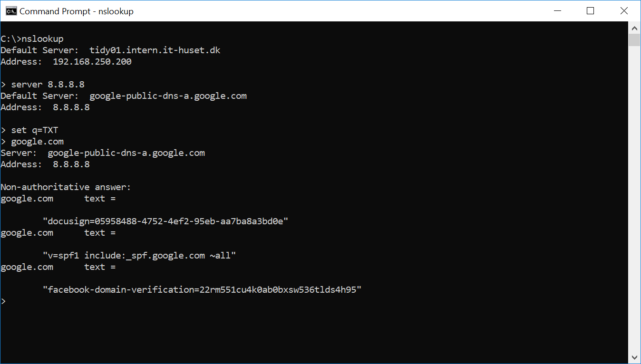Click the server 8.8.8.8 command line

pos(43,84)
